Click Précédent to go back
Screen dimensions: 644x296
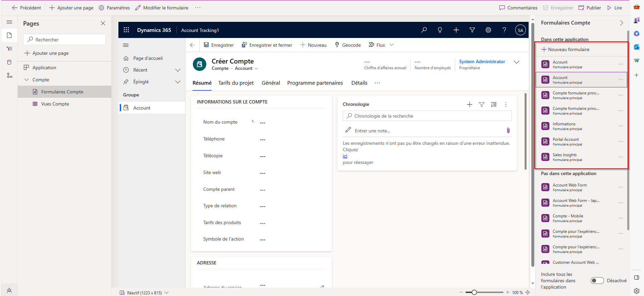coord(26,8)
